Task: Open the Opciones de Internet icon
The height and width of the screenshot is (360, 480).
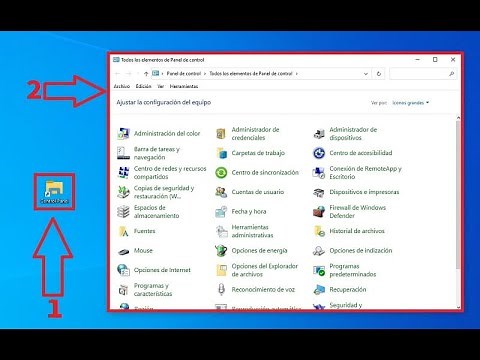Action: coord(123,270)
